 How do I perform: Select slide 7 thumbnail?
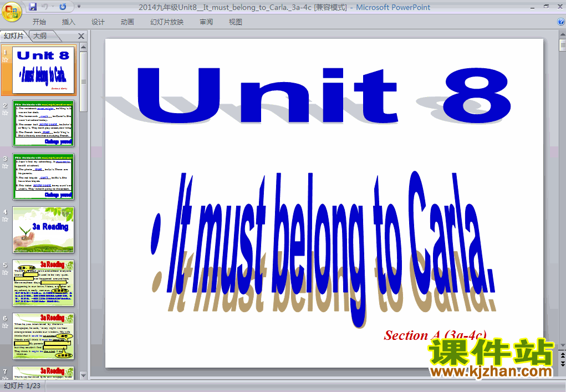tap(43, 373)
